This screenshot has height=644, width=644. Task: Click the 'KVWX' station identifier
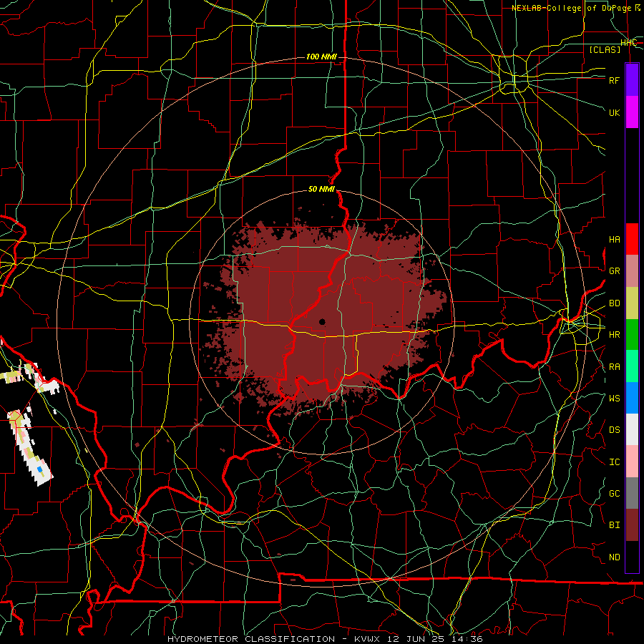coord(369,639)
